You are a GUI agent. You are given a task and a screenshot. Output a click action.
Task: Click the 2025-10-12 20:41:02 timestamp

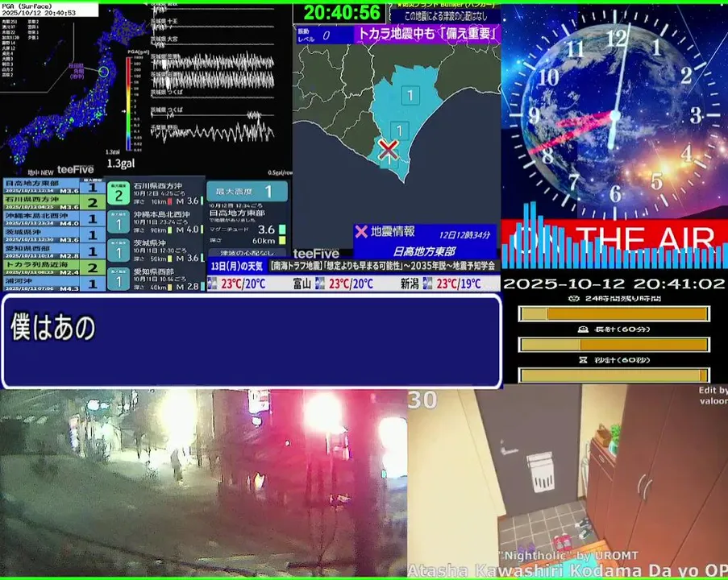pyautogui.click(x=614, y=284)
